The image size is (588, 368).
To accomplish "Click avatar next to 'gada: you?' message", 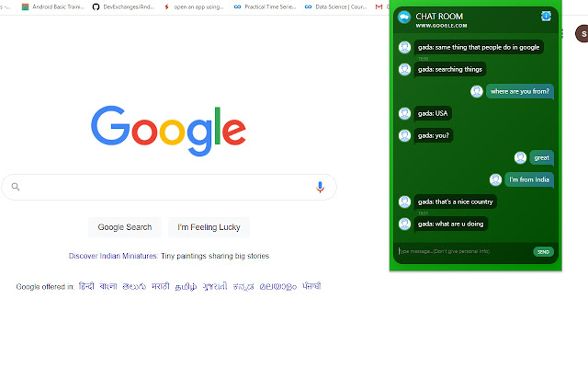I will pos(404,135).
